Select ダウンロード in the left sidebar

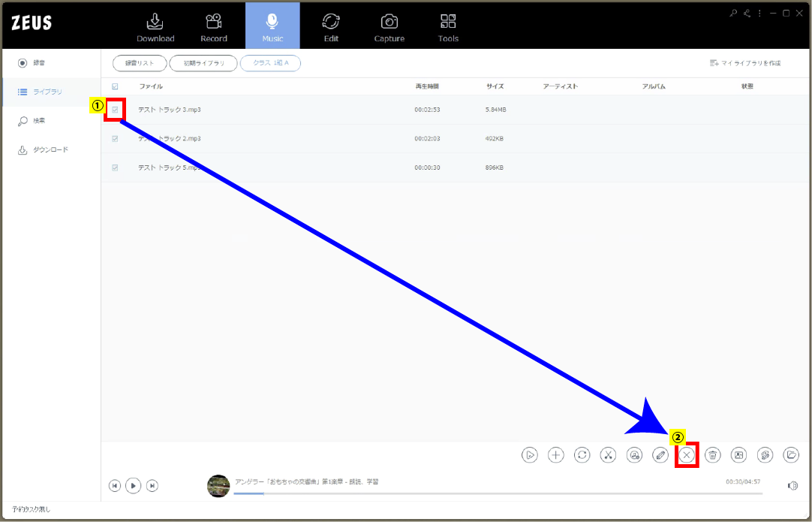pos(50,149)
